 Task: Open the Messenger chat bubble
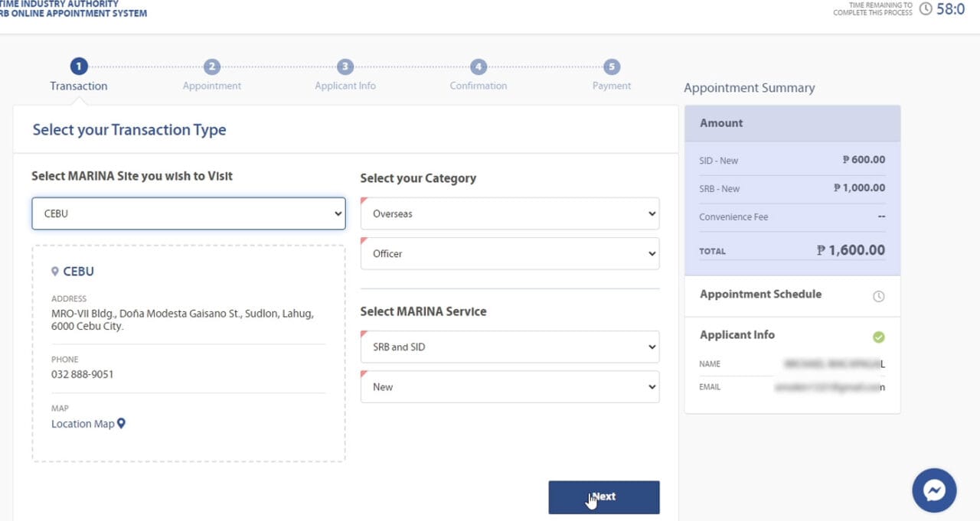coord(933,490)
